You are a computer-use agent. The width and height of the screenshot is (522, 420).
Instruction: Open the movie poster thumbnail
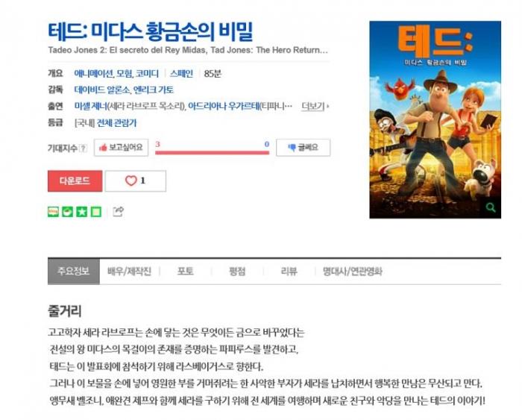435,119
